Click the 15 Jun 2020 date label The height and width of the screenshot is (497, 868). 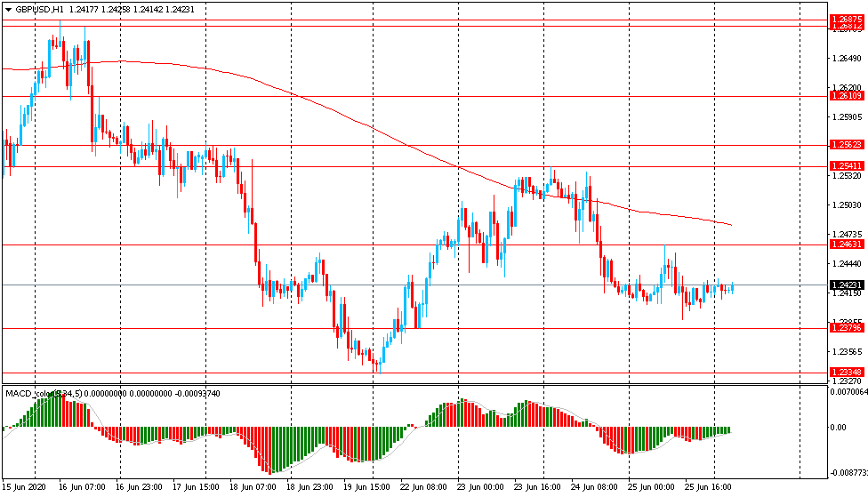click(x=25, y=487)
